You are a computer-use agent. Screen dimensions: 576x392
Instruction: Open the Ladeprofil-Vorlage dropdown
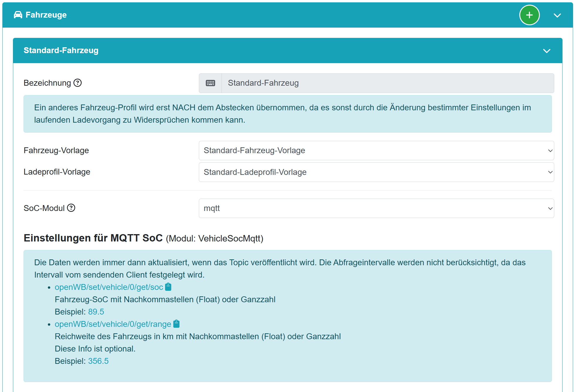point(376,172)
